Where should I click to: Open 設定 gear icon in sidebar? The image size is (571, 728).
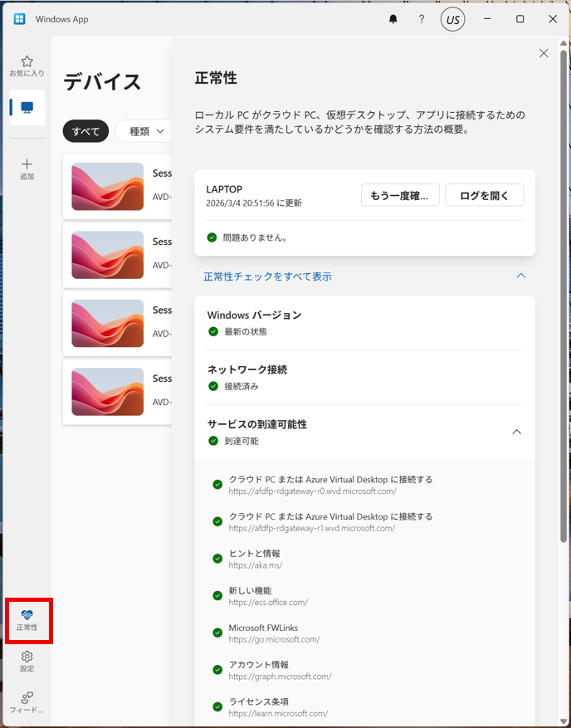27,657
